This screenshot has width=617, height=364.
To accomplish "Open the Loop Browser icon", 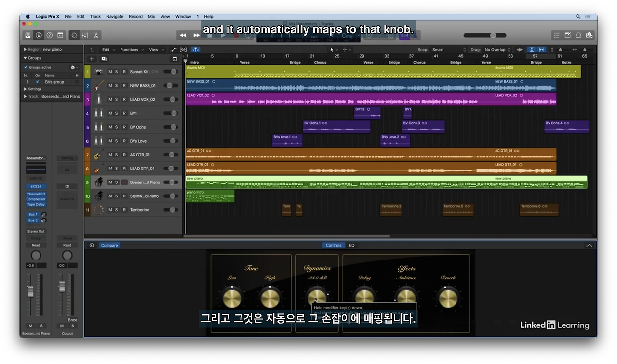I will pyautogui.click(x=578, y=35).
